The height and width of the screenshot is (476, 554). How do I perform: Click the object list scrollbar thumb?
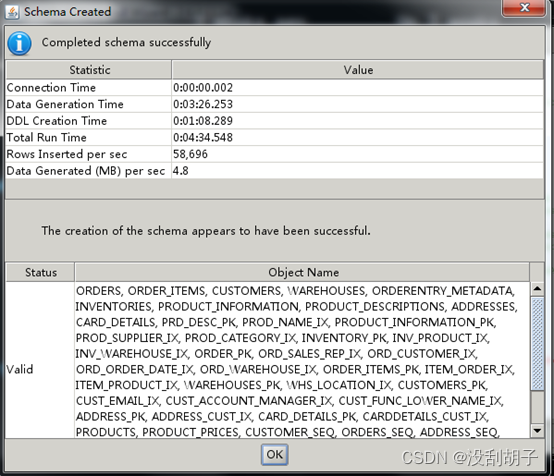tap(537, 343)
